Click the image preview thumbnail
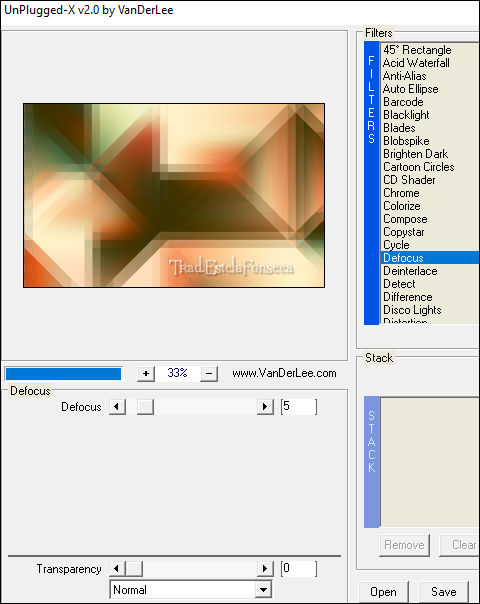The width and height of the screenshot is (480, 604). coord(174,195)
